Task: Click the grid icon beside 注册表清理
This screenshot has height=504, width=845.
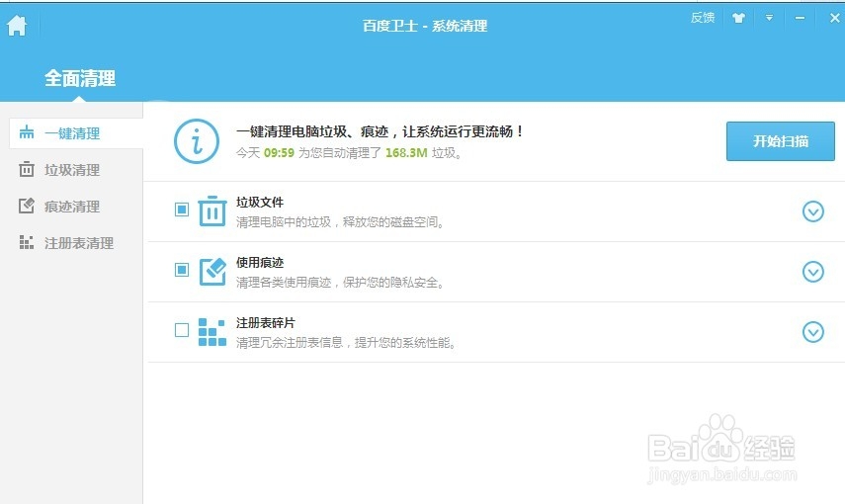Action: click(27, 242)
